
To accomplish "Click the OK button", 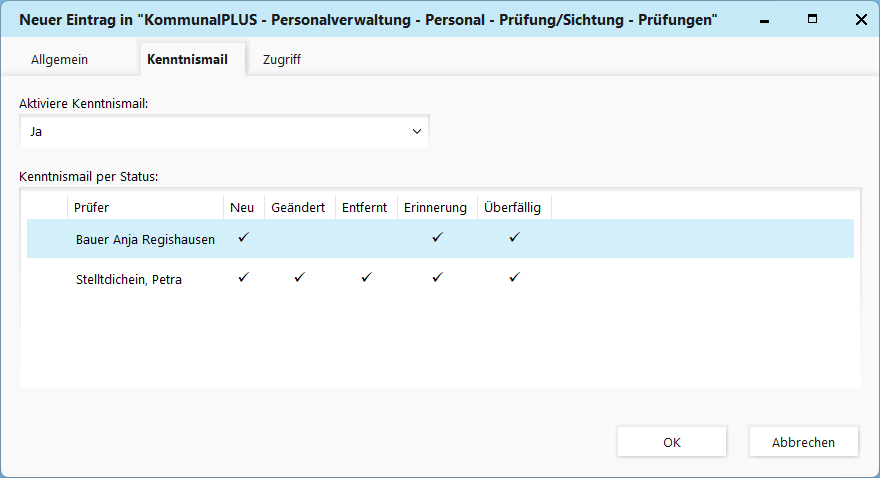I will pyautogui.click(x=672, y=442).
